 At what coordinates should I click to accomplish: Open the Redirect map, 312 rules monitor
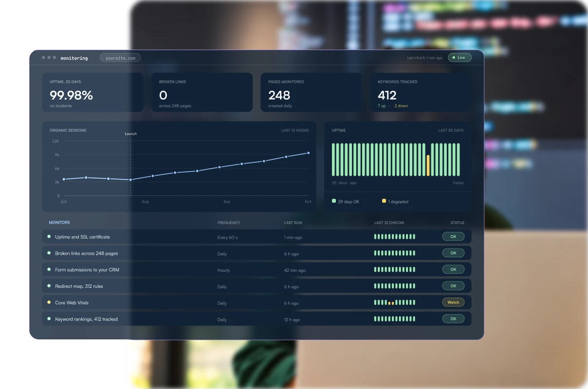pyautogui.click(x=257, y=286)
